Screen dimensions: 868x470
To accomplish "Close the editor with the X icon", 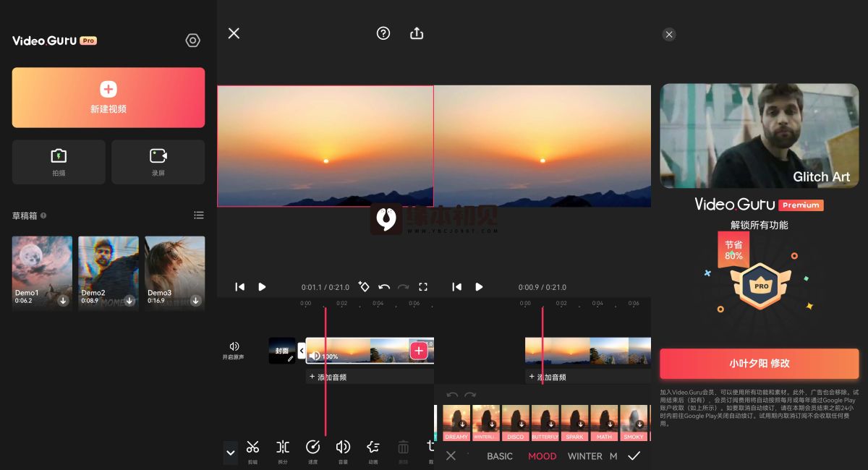I will pos(234,33).
